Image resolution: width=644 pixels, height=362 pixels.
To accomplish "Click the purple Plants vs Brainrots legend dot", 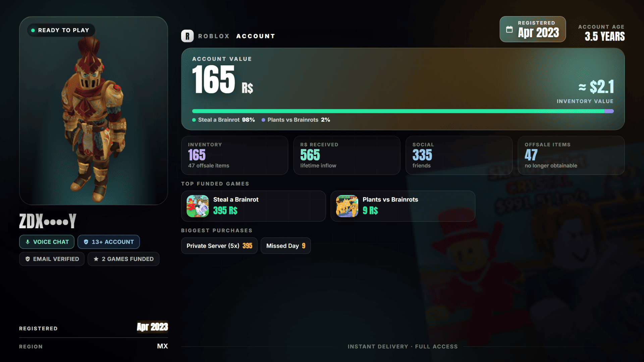I will pyautogui.click(x=263, y=120).
